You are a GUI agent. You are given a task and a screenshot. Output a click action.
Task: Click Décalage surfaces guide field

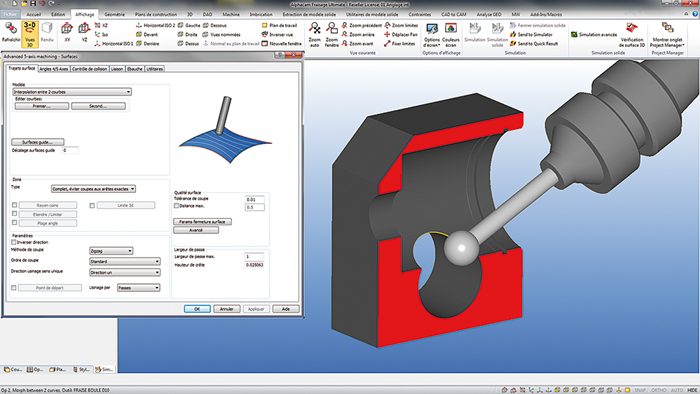tap(70, 151)
